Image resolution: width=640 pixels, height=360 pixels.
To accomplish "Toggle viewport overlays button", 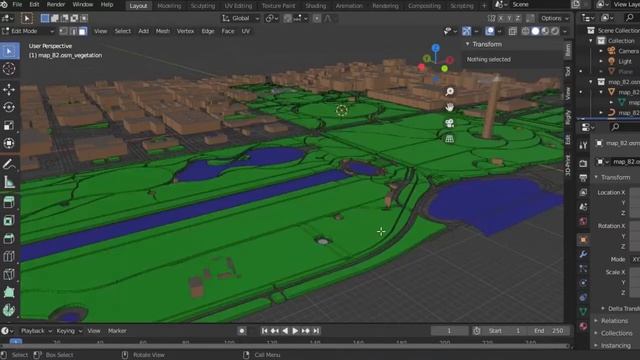I will [490, 31].
